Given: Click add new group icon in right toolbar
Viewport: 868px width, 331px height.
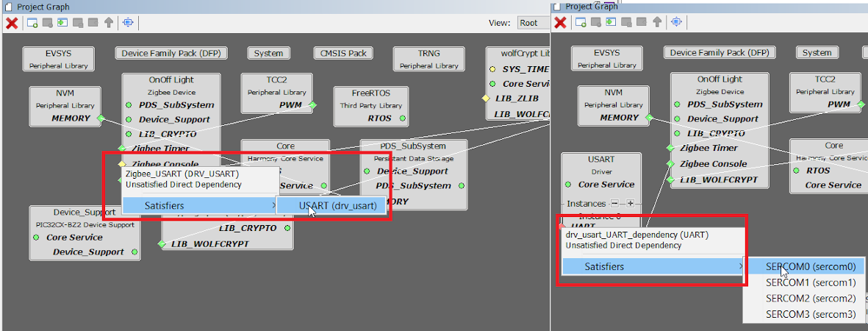Looking at the screenshot, I should [x=581, y=23].
